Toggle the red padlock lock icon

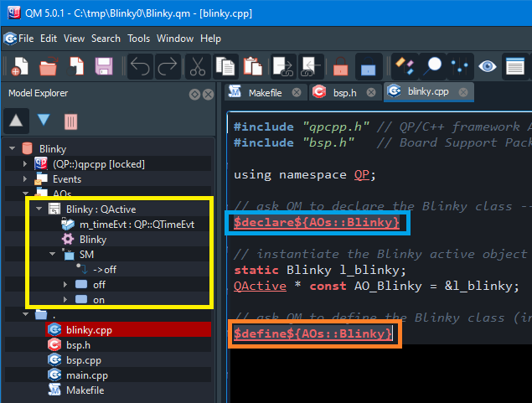[x=339, y=66]
